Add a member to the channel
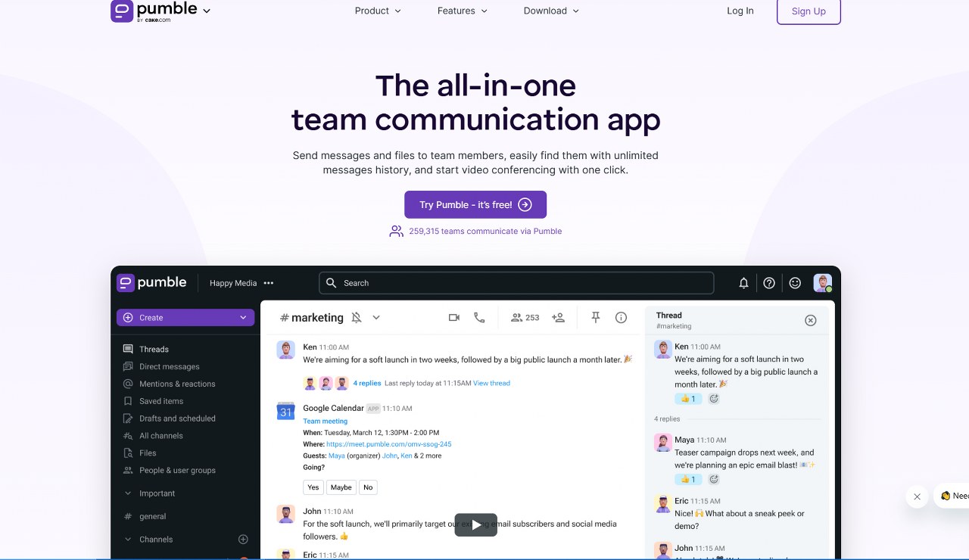Viewport: 969px width, 560px height. (559, 318)
